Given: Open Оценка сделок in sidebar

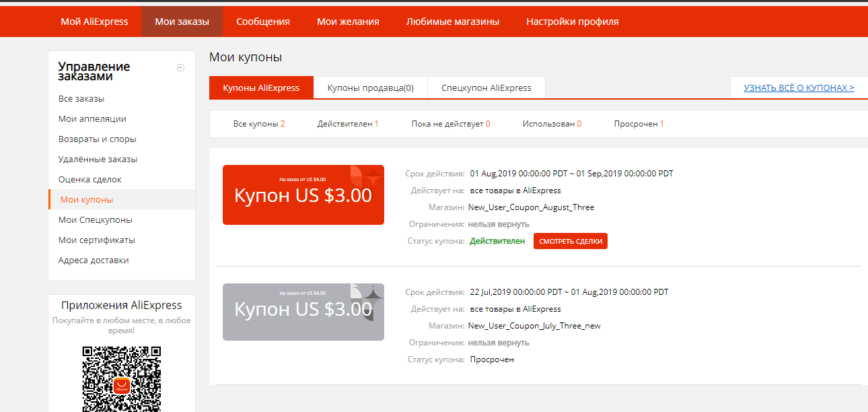Looking at the screenshot, I should 90,180.
